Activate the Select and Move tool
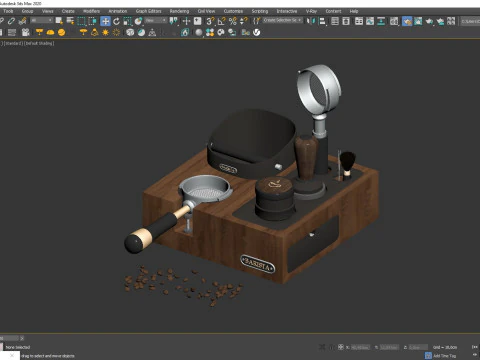480x360 pixels. [105, 21]
